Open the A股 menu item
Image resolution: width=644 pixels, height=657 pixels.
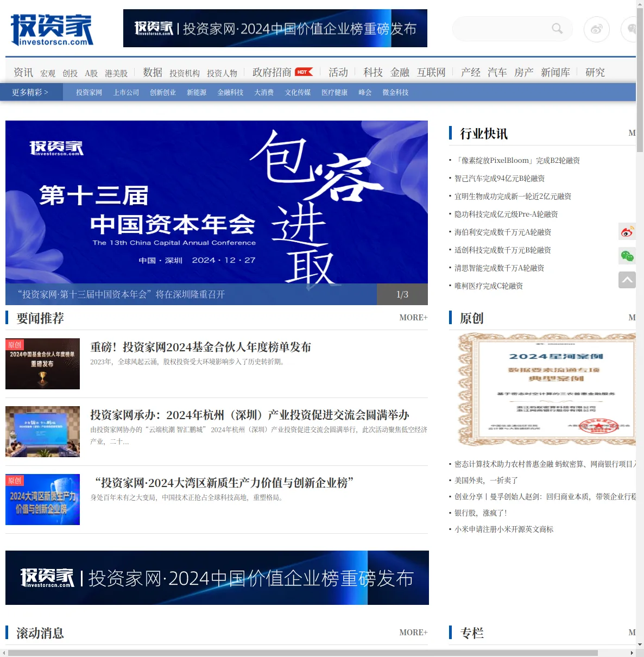point(91,73)
